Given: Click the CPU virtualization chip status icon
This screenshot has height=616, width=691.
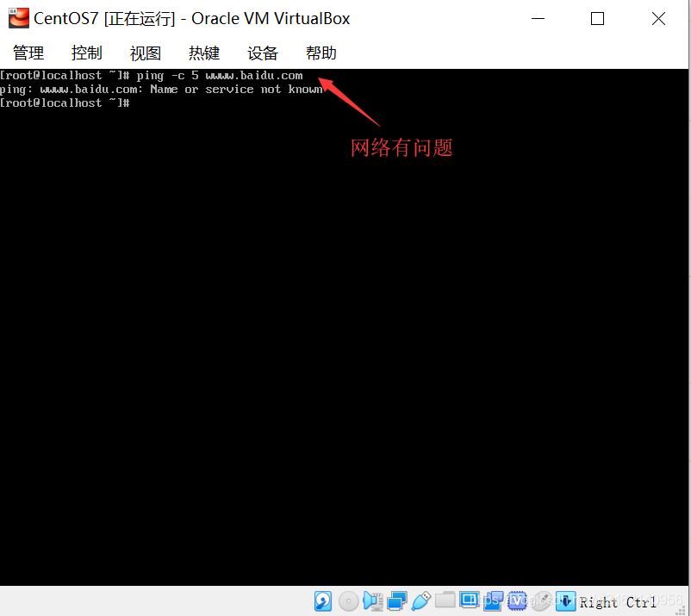Looking at the screenshot, I should (x=517, y=601).
